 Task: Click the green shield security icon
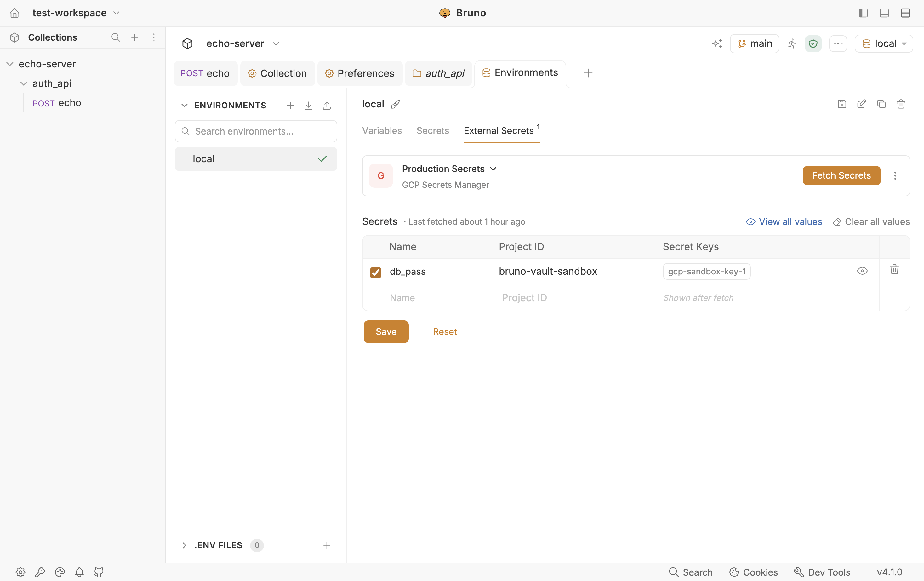[813, 43]
